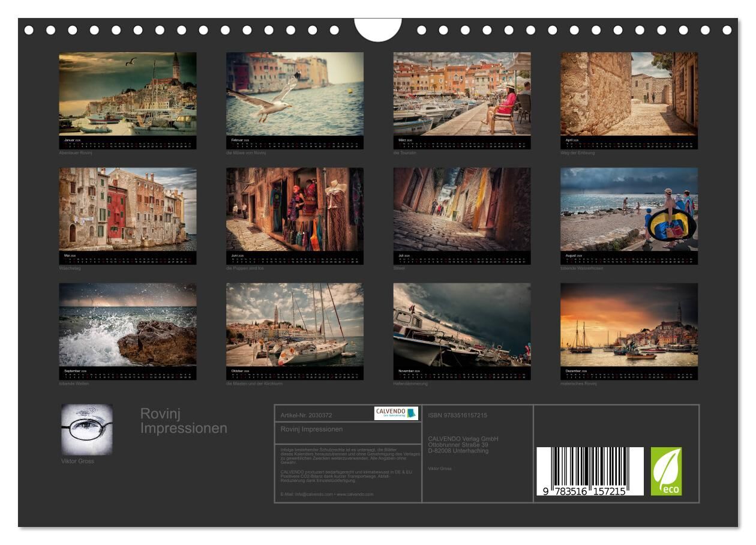Click the ISBN 9783516157215 text
Viewport: 756px width, 545px height.
point(458,415)
